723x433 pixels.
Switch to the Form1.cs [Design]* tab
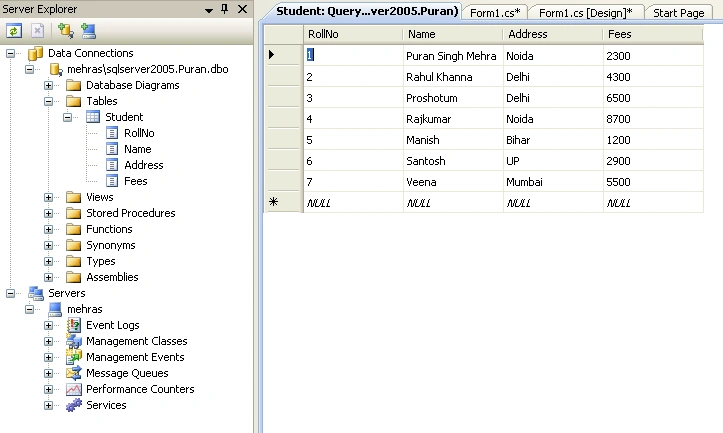[x=586, y=13]
